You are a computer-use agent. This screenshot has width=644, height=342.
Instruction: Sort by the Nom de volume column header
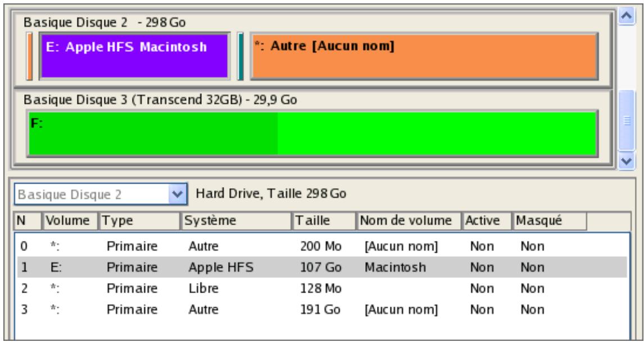point(410,221)
